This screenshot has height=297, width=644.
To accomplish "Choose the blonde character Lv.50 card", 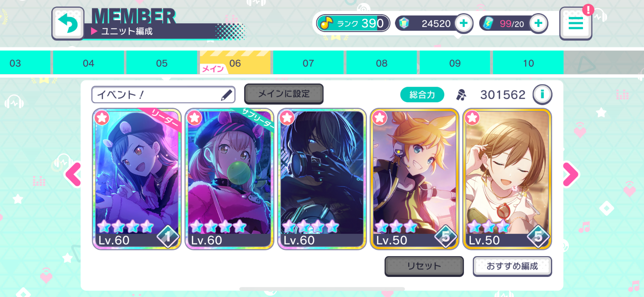I will click(x=414, y=179).
